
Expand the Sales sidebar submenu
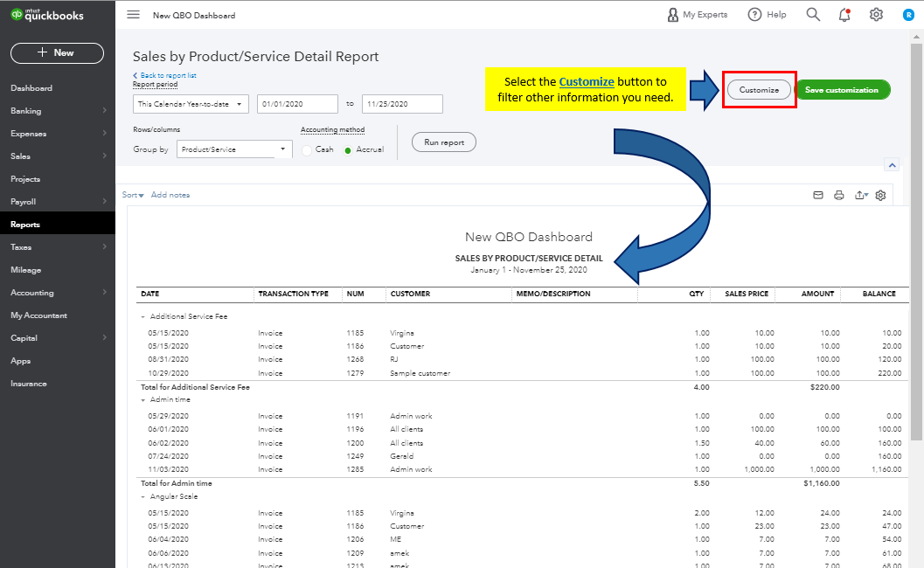[104, 156]
